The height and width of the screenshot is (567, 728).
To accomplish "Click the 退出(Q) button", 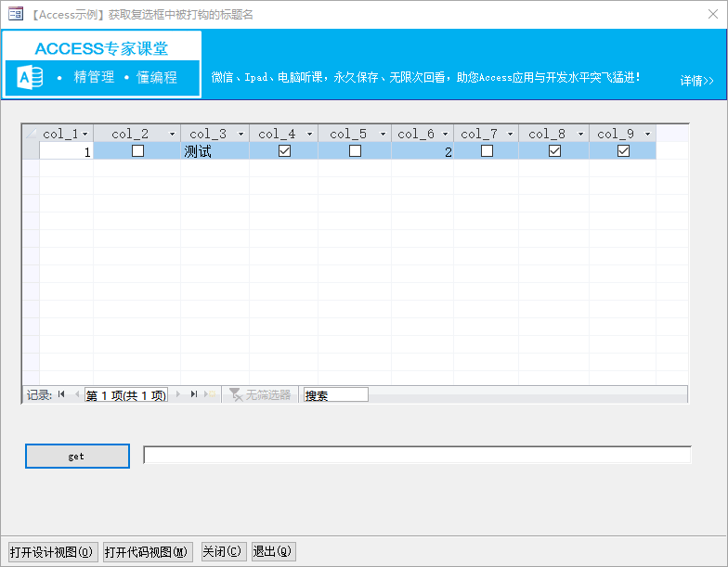I will coord(273,551).
